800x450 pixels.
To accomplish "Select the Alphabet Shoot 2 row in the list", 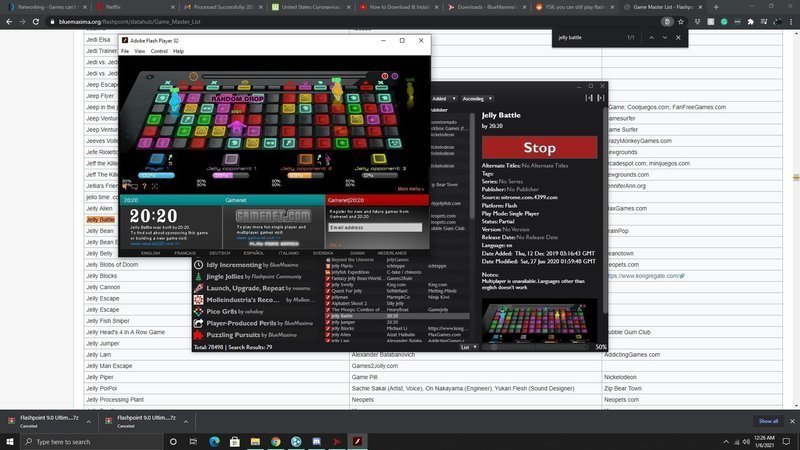I will pyautogui.click(x=397, y=303).
